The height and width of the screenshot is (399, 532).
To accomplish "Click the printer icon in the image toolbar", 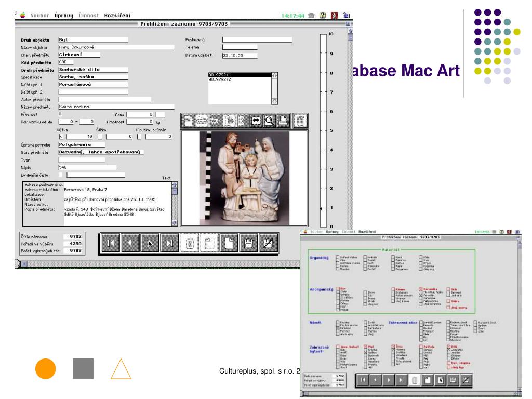I will [283, 121].
